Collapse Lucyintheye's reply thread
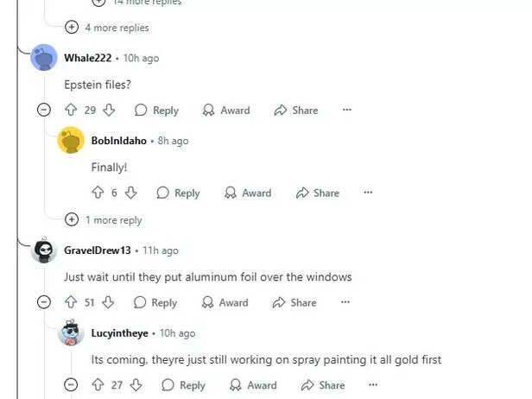This screenshot has height=399, width=532. pyautogui.click(x=71, y=385)
